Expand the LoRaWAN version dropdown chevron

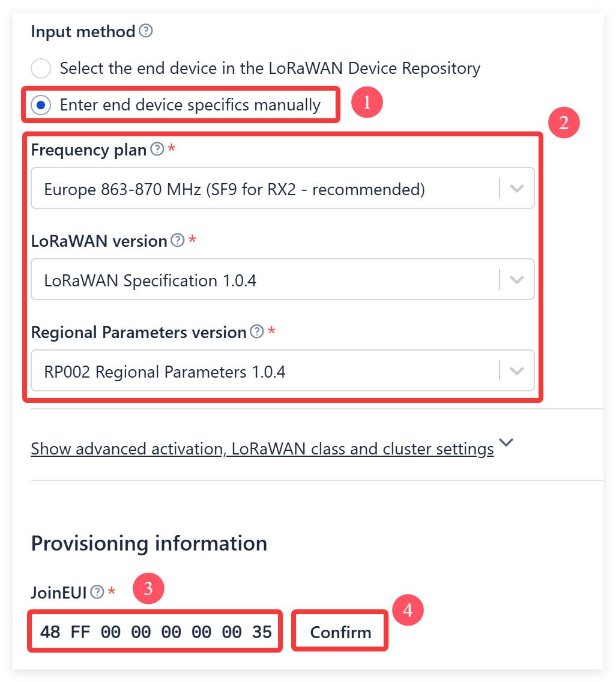tap(517, 280)
